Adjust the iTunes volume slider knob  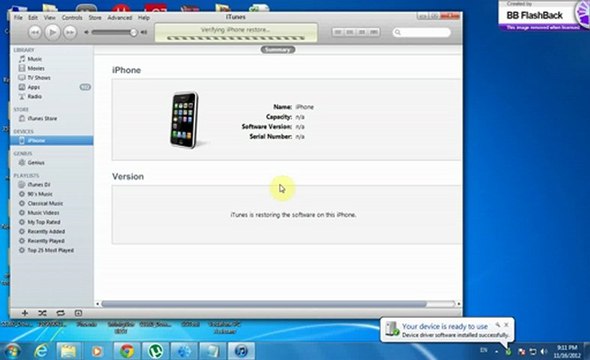click(x=133, y=32)
